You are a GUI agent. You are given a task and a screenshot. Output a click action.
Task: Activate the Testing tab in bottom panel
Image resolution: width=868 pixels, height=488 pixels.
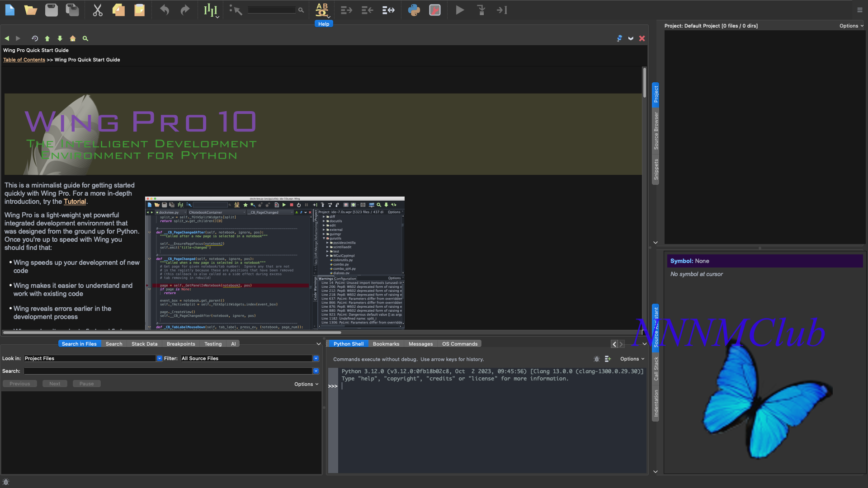click(212, 344)
